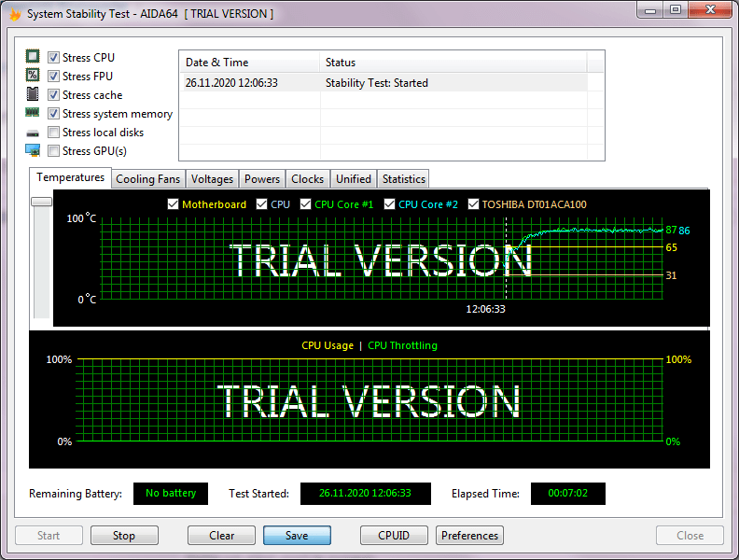The image size is (739, 560).
Task: Switch to the Powers tab
Action: pyautogui.click(x=262, y=179)
